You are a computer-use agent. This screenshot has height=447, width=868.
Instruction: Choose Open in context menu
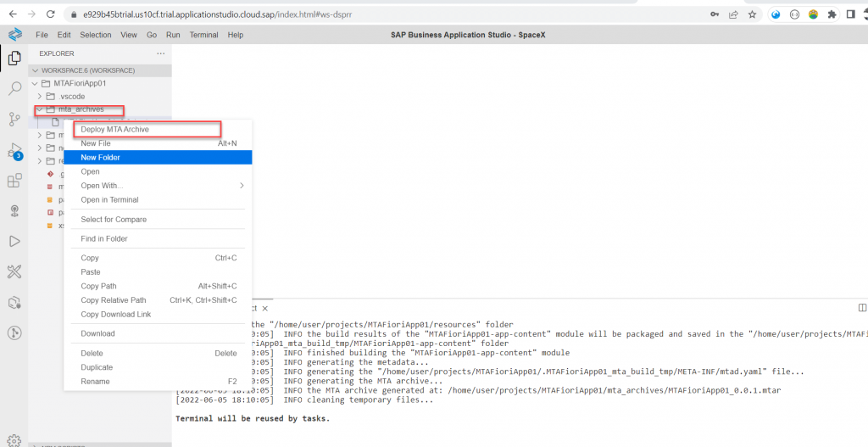pos(159,171)
